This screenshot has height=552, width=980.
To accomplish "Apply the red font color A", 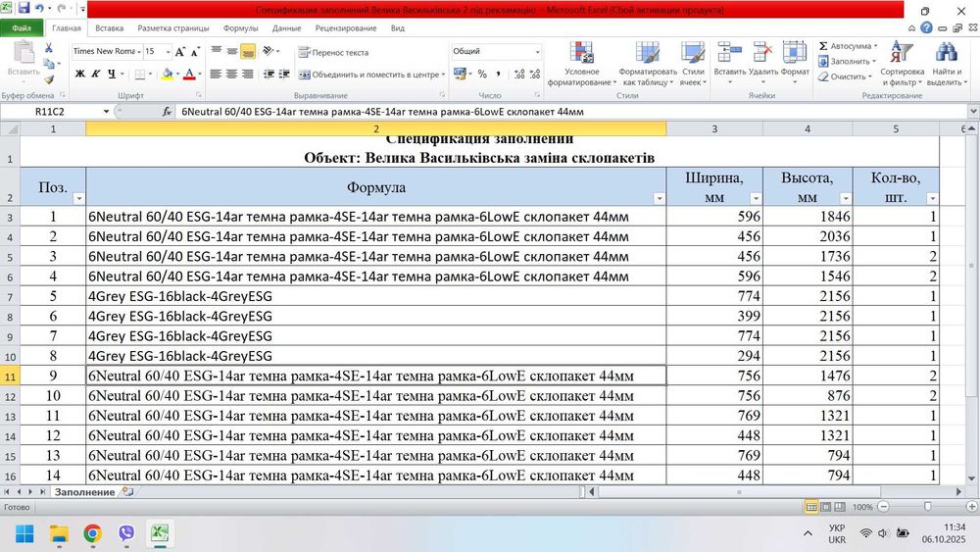I will point(189,74).
